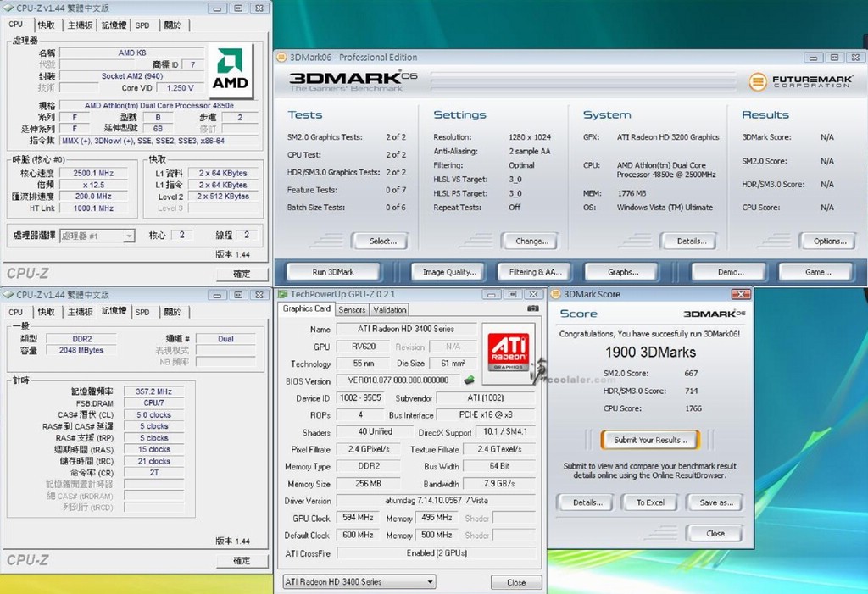Click Close in the 3DMark Score window
The height and width of the screenshot is (594, 868).
point(715,534)
